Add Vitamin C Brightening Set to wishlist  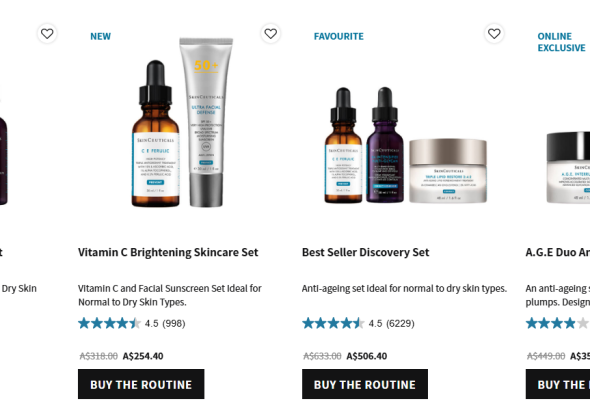[x=271, y=34]
